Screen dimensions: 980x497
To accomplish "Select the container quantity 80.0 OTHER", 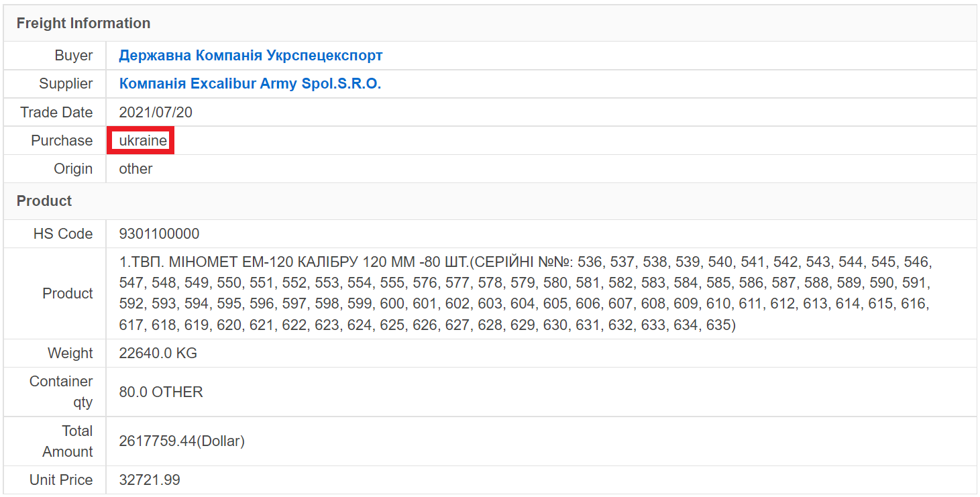I will pos(161,392).
